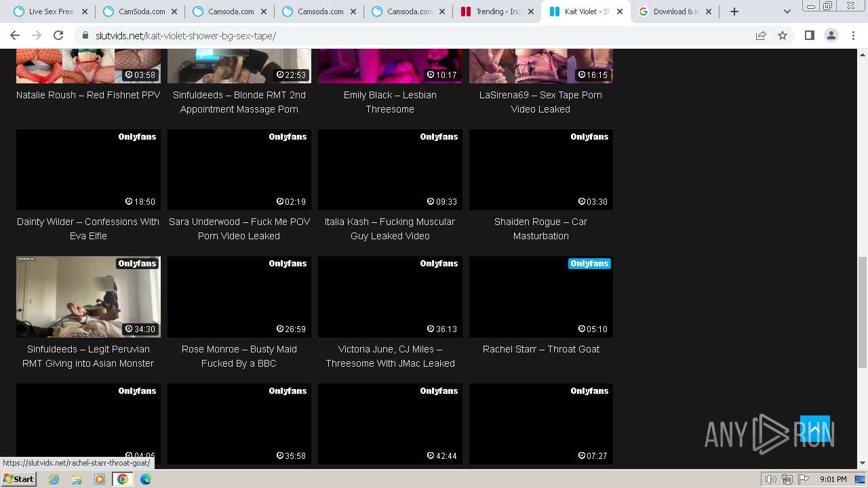The image size is (868, 488).
Task: Close the Trending tab
Action: tap(531, 12)
